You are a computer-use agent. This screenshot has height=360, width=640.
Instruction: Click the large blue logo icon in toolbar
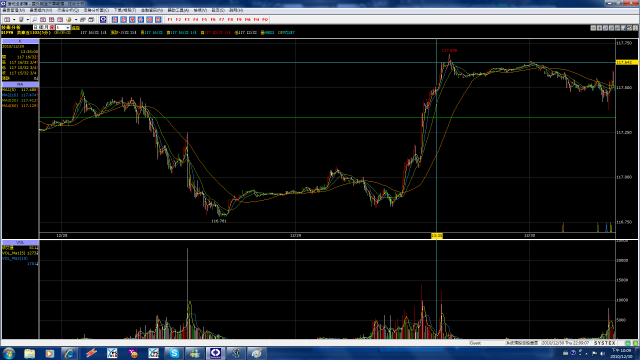(103, 19)
